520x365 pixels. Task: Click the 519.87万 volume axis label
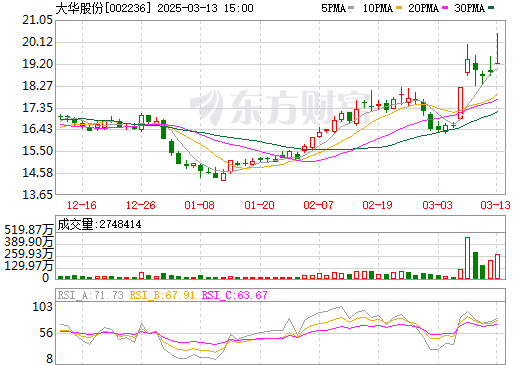point(29,230)
